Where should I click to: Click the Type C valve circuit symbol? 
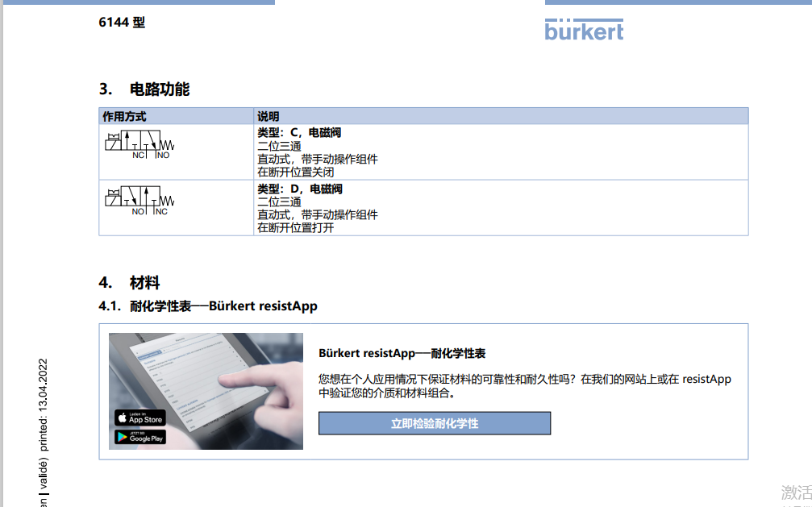coord(139,145)
